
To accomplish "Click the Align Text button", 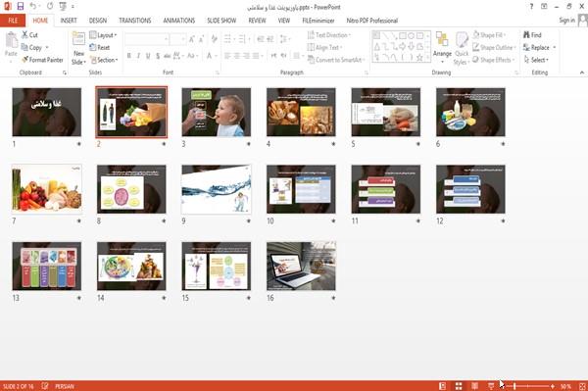I will coord(324,47).
